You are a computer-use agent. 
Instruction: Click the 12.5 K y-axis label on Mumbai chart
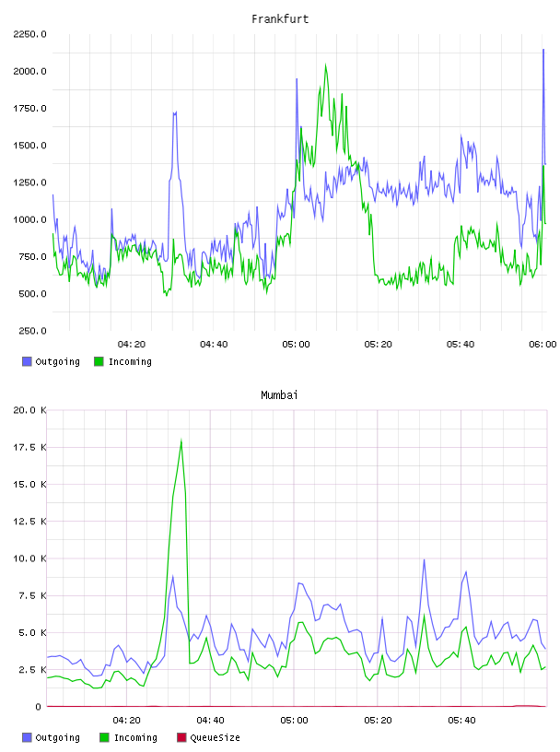pos(29,522)
